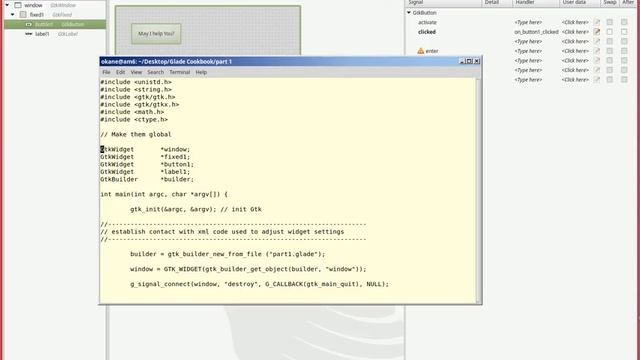640x360 pixels.
Task: Click the user data cell for enter signal
Action: click(x=575, y=51)
